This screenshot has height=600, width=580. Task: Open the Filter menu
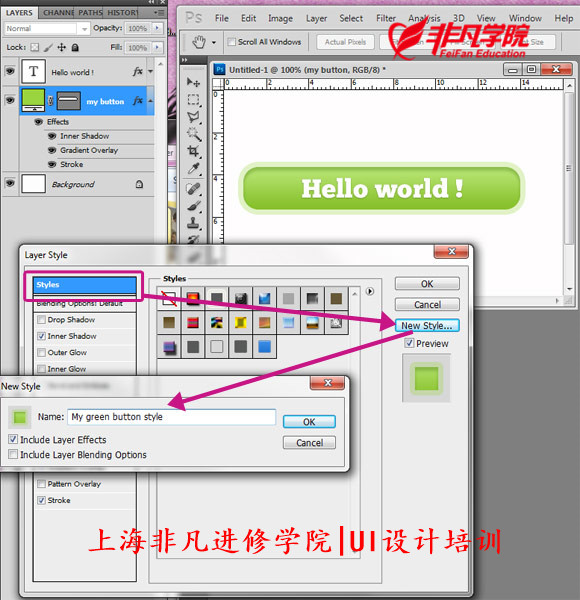[x=386, y=18]
